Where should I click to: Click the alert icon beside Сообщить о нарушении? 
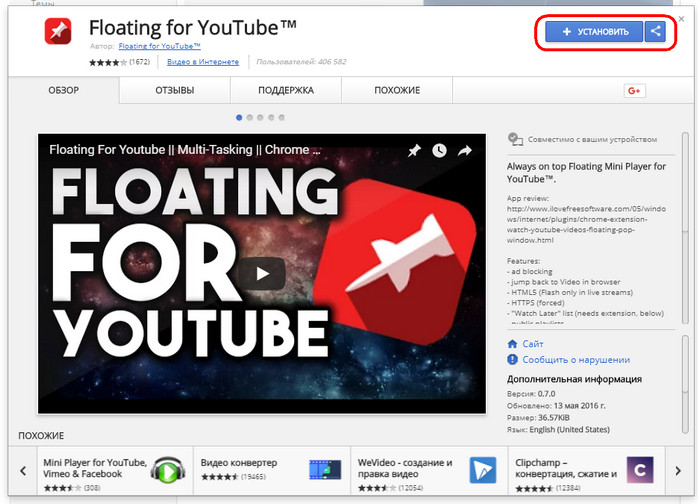click(x=512, y=359)
